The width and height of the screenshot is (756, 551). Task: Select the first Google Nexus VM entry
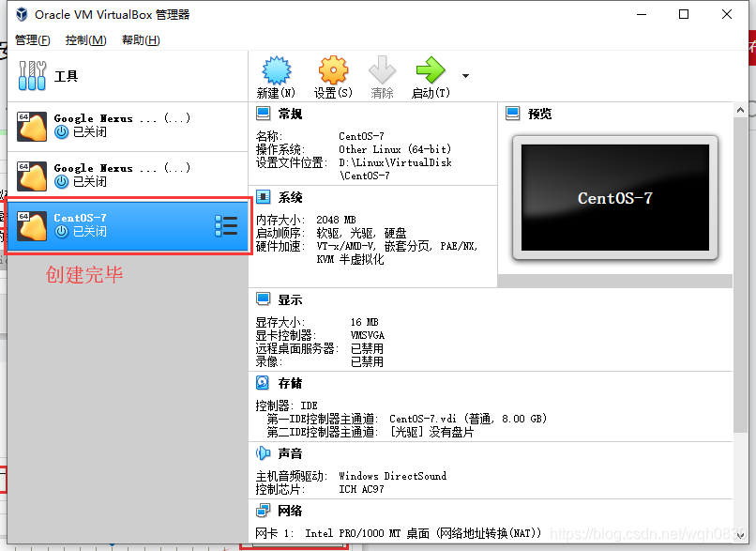(x=128, y=127)
